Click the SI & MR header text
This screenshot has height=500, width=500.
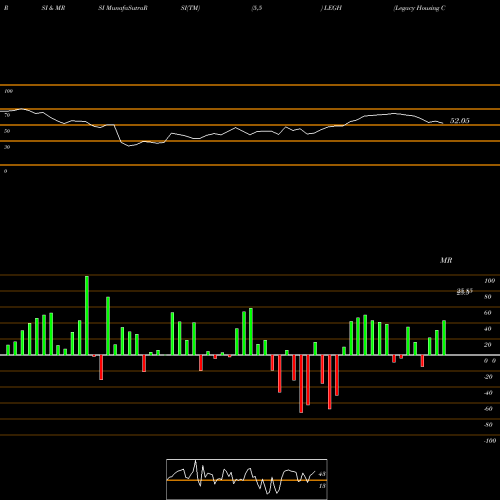[x=53, y=8]
